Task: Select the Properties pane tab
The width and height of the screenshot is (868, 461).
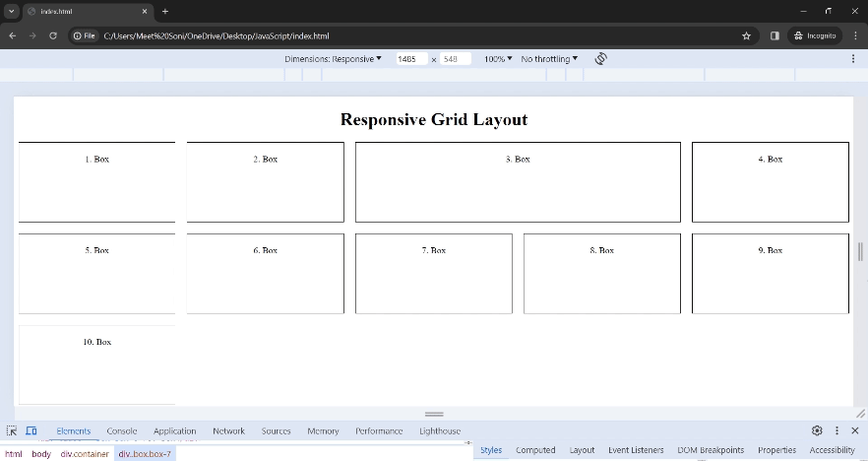Action: 776,450
